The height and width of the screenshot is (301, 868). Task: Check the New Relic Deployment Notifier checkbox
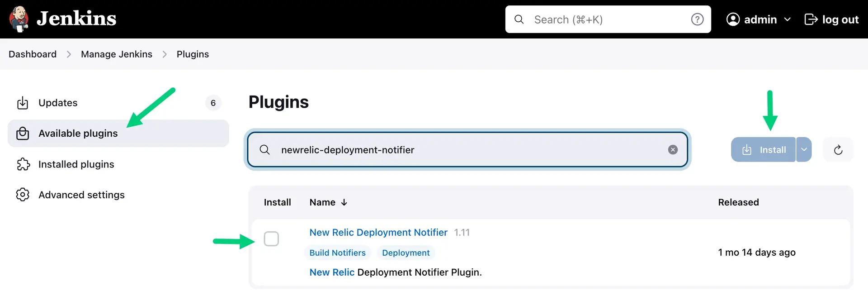[x=271, y=239]
